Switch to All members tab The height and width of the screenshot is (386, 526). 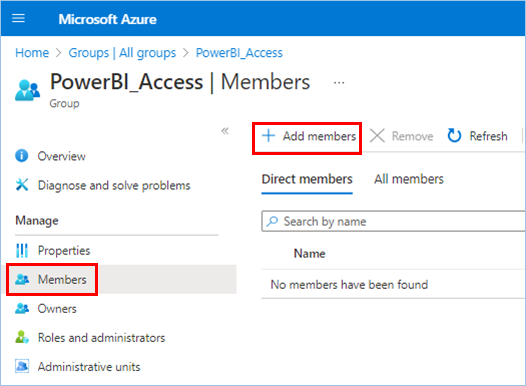409,179
